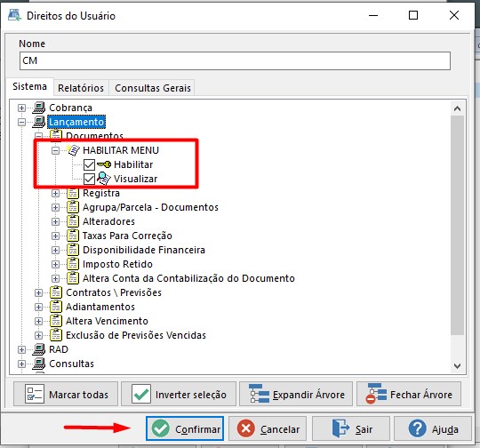Select the Cobrança tree label
Viewport: 480px width, 448px height.
70,108
